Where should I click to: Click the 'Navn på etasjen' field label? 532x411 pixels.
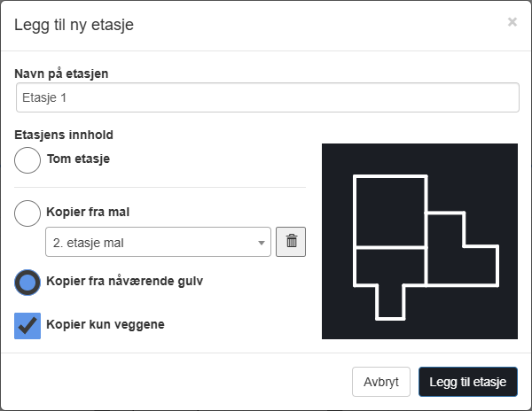62,74
